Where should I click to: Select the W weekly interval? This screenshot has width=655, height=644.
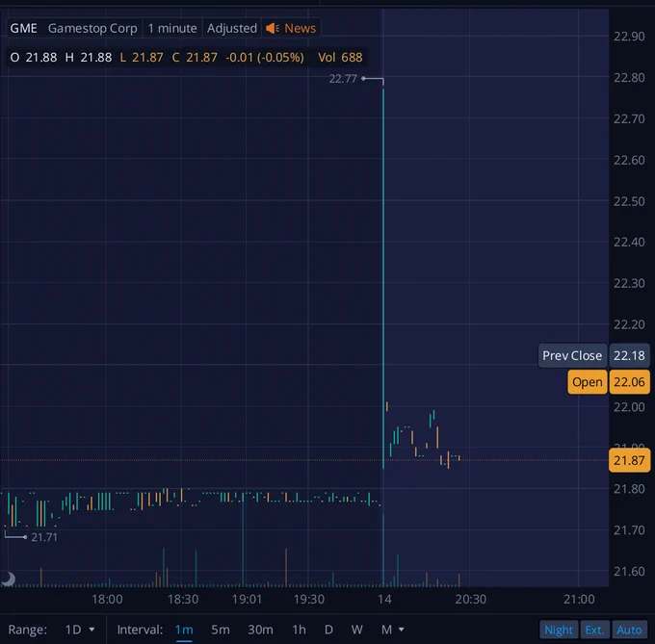[356, 629]
